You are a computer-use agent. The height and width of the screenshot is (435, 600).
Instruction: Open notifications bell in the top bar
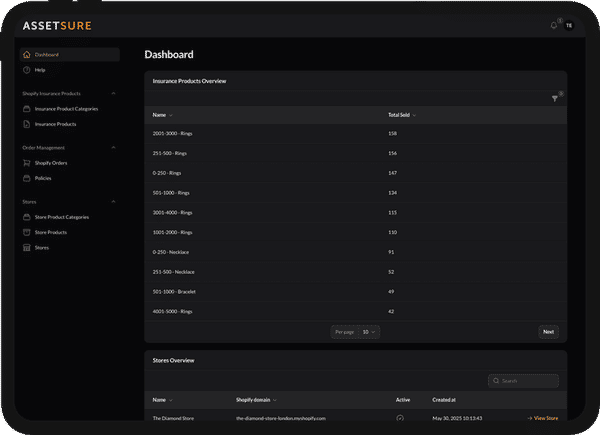point(553,26)
